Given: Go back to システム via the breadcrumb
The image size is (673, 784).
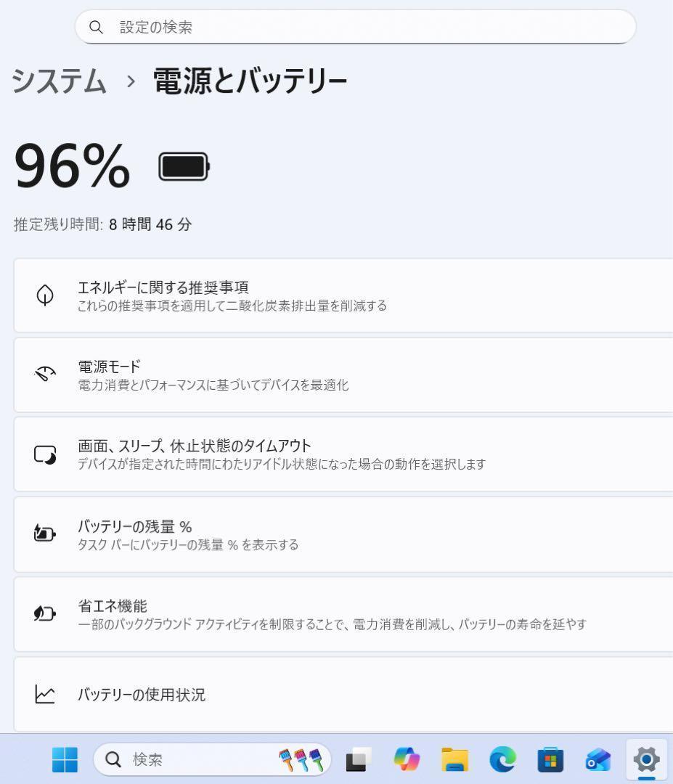Looking at the screenshot, I should point(59,81).
